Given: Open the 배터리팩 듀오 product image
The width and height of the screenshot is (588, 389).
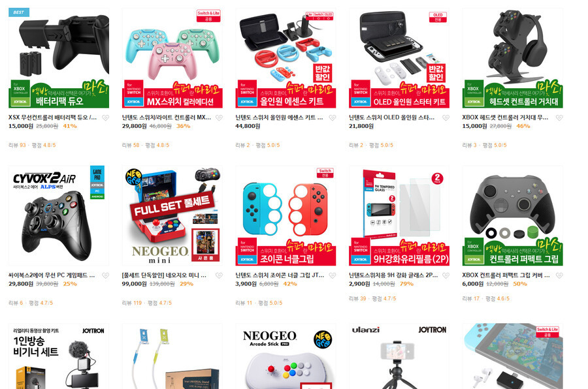Looking at the screenshot, I should pos(59,58).
